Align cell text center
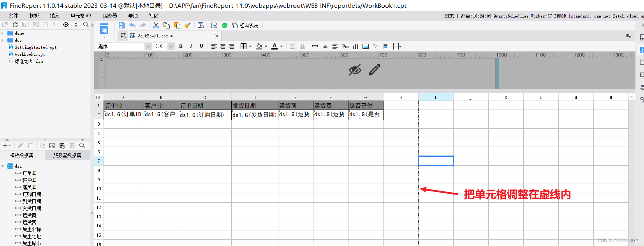The width and height of the screenshot is (644, 246). [223, 46]
